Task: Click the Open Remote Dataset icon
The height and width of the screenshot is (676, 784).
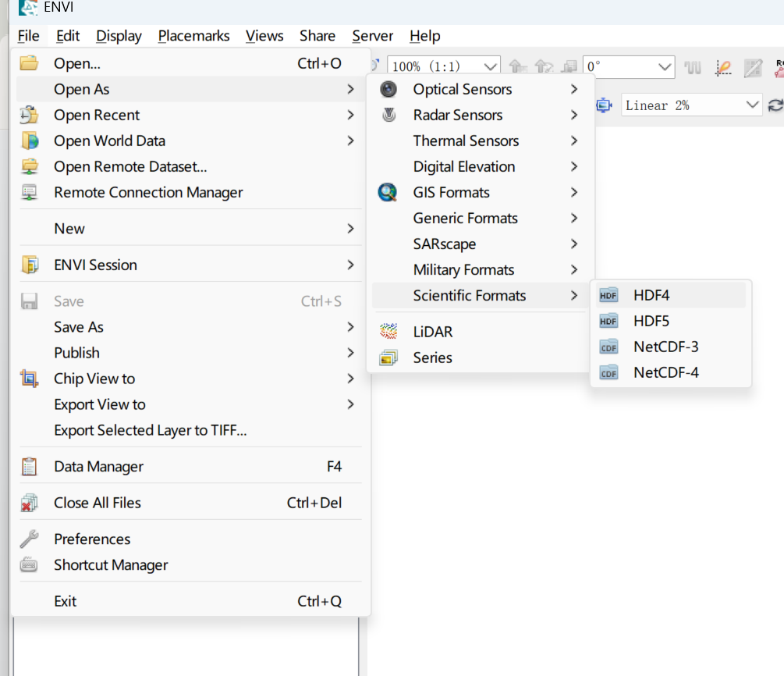Action: tap(30, 166)
